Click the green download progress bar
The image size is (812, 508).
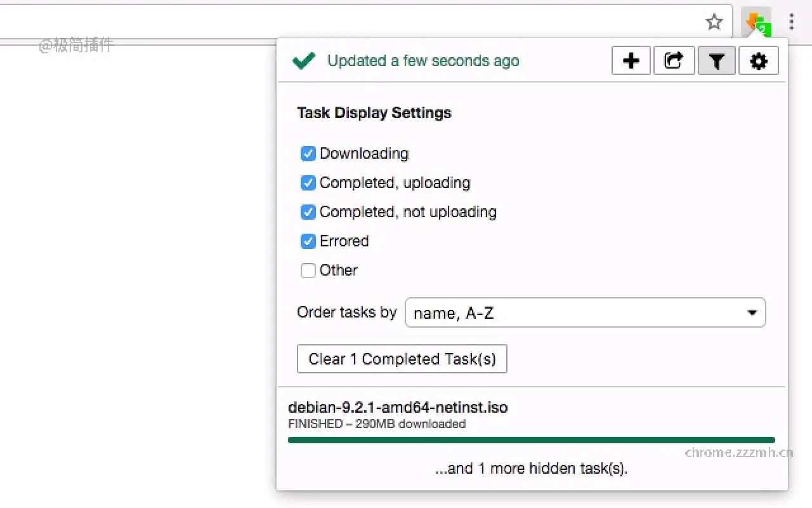click(531, 439)
